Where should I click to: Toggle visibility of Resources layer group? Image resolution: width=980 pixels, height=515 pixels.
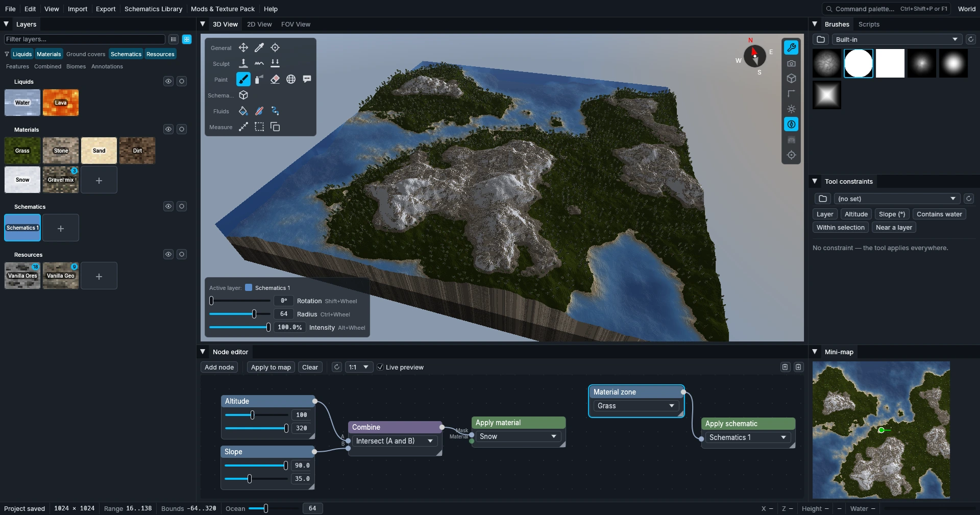pos(168,254)
